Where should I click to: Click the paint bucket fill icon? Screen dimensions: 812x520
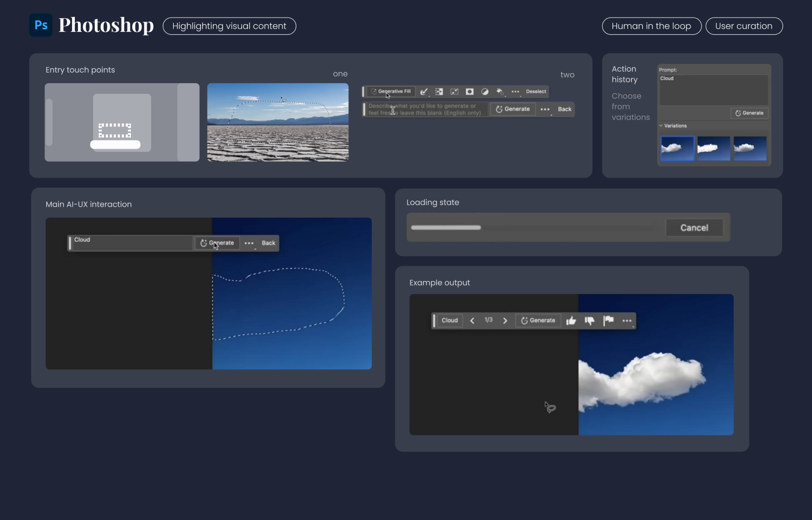point(500,91)
